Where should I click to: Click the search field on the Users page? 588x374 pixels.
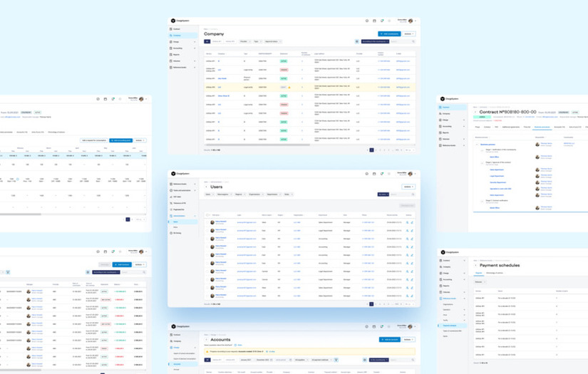tap(403, 194)
